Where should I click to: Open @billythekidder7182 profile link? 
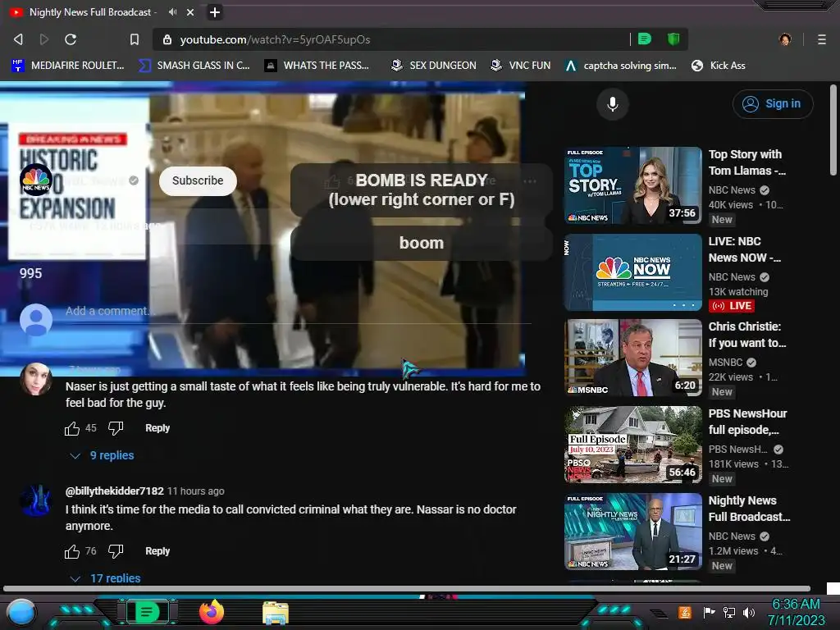[x=115, y=491]
